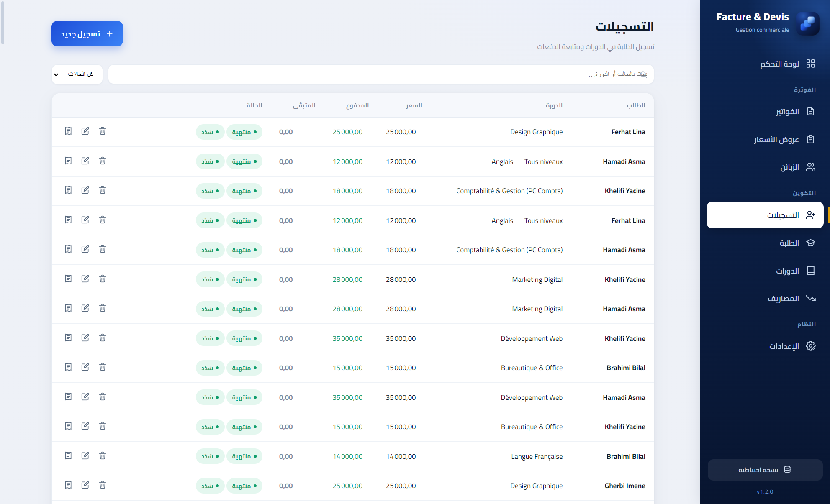Open عروض الأسعار quotes page
830x504 pixels.
coord(765,139)
